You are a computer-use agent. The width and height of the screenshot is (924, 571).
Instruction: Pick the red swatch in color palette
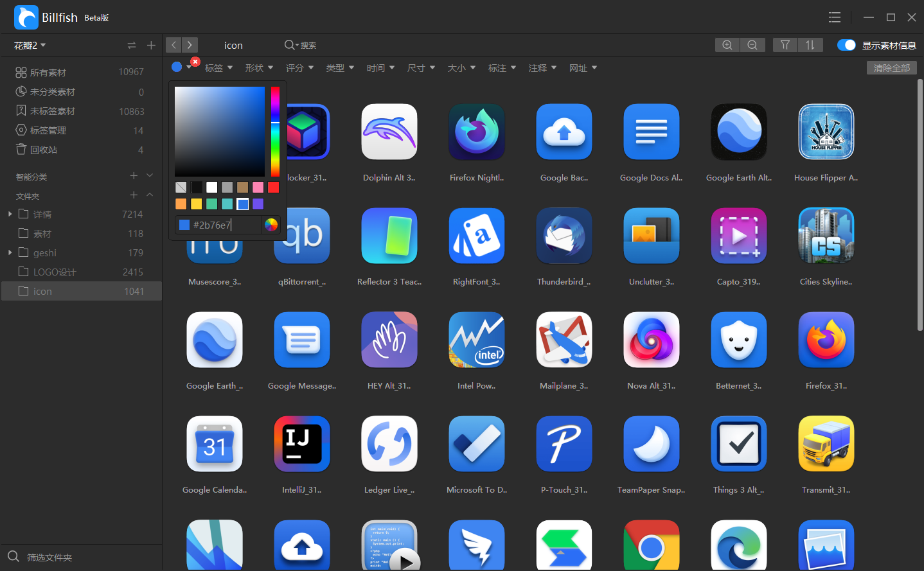[273, 187]
